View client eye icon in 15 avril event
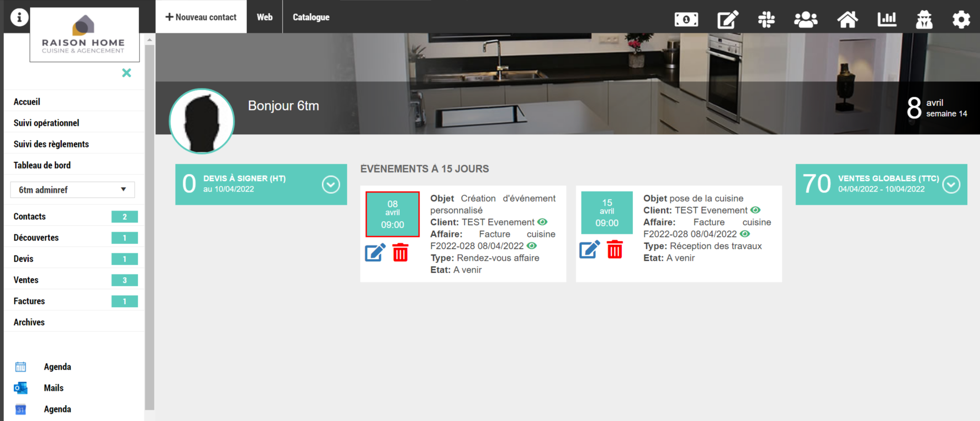980x421 pixels. coord(755,210)
